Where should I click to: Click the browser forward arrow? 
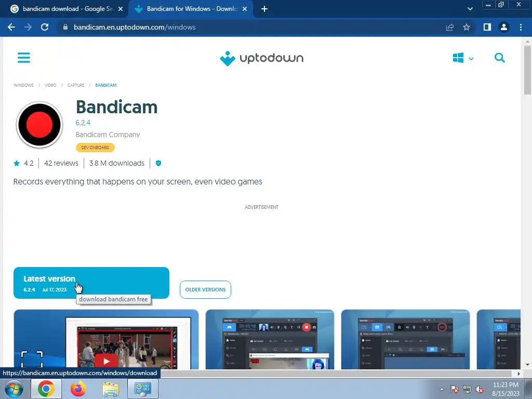pyautogui.click(x=28, y=27)
